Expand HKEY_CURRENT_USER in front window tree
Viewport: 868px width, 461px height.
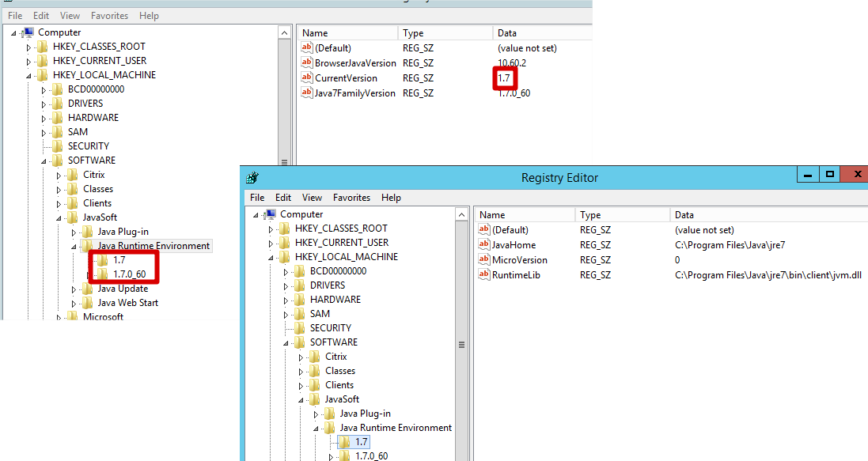271,244
